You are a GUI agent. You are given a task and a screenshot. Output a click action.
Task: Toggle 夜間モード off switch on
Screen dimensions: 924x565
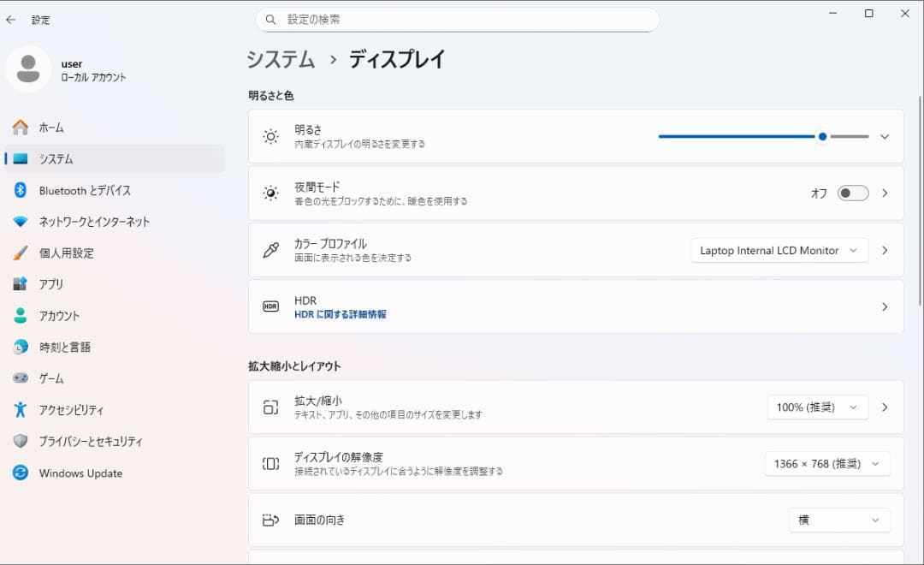coord(852,193)
